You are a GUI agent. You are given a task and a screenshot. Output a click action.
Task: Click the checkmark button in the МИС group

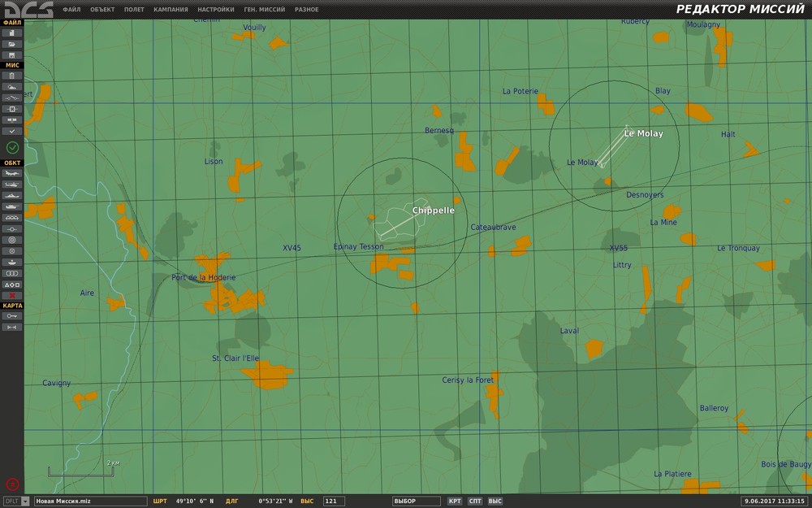[12, 131]
